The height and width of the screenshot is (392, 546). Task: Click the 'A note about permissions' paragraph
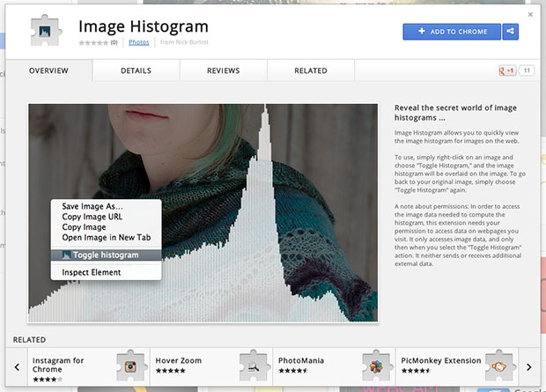[458, 235]
